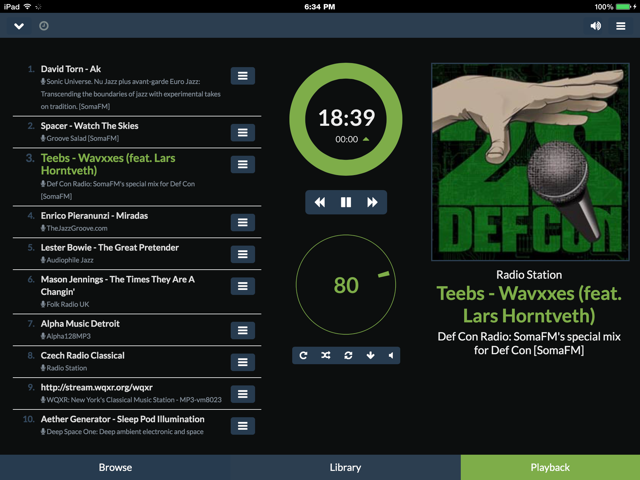Viewport: 640px width, 480px height.
Task: Click the 18:39 elapsed time display
Action: (346, 118)
